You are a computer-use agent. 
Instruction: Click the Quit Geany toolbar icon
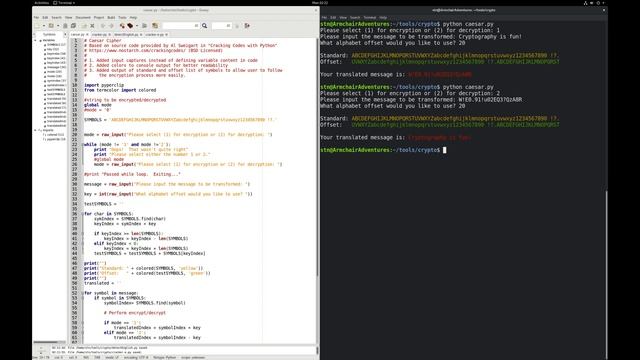pyautogui.click(x=247, y=26)
